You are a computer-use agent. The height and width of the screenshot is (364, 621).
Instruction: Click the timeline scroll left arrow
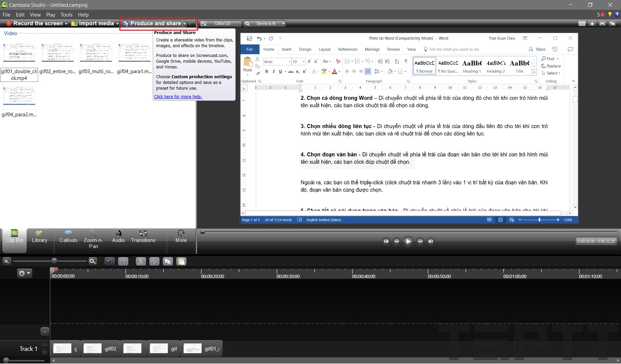53,360
